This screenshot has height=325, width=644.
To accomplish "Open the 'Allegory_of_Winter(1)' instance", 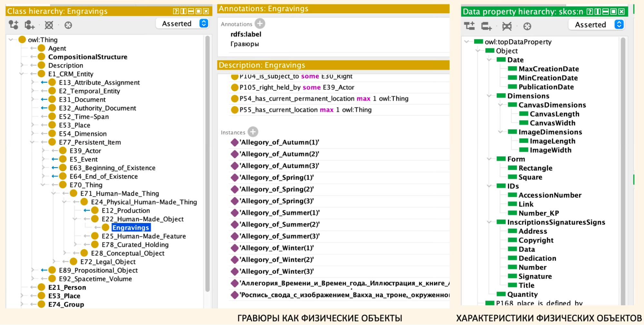I will [x=277, y=248].
